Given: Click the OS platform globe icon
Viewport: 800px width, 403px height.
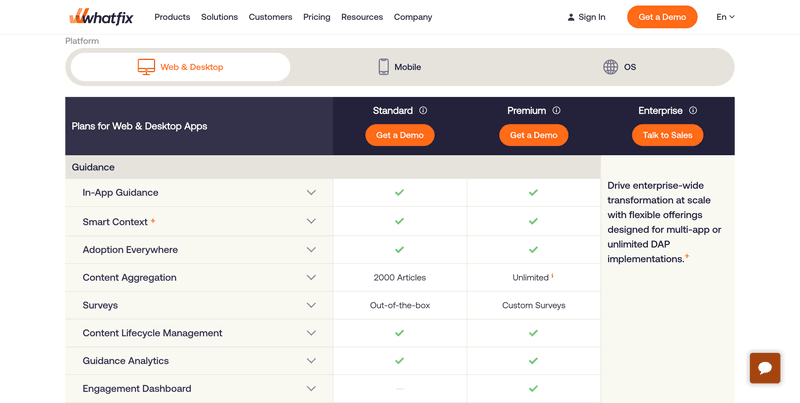Looking at the screenshot, I should point(610,67).
